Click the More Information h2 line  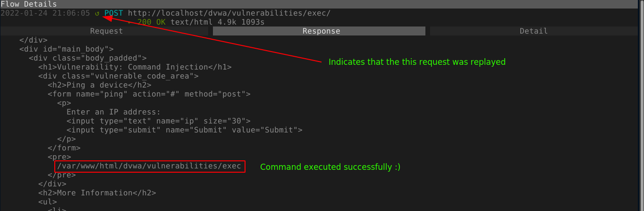click(97, 193)
